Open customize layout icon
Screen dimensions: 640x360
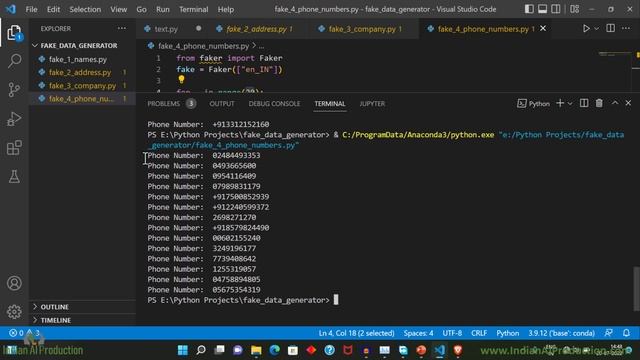pyautogui.click(x=575, y=9)
